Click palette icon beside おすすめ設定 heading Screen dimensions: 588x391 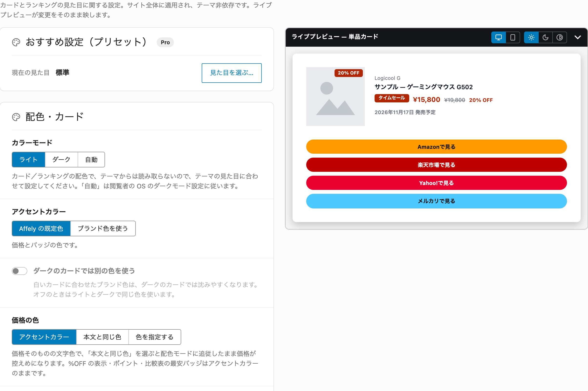pyautogui.click(x=16, y=42)
